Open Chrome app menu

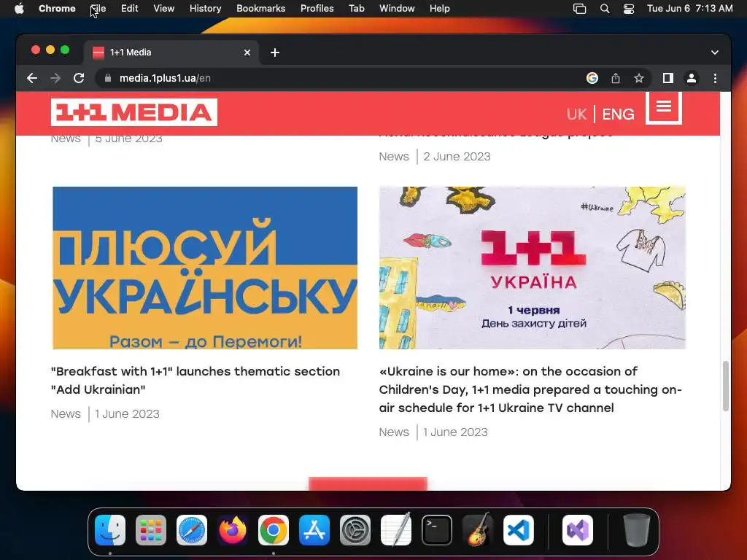click(57, 9)
